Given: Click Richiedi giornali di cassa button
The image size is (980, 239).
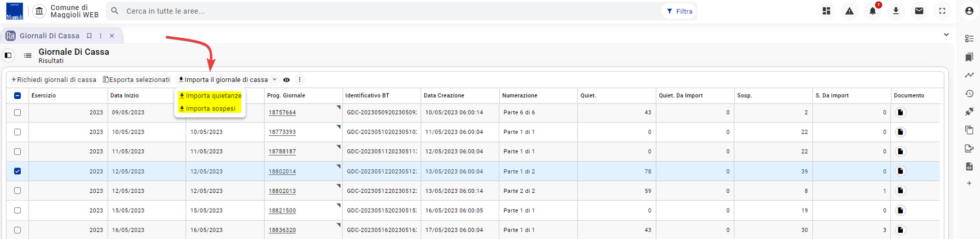Looking at the screenshot, I should (x=54, y=80).
